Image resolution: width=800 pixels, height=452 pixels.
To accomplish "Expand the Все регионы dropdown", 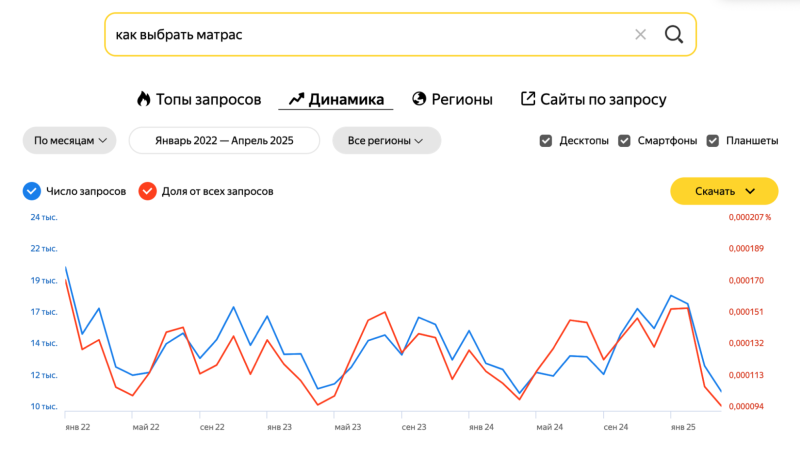I will [x=386, y=141].
